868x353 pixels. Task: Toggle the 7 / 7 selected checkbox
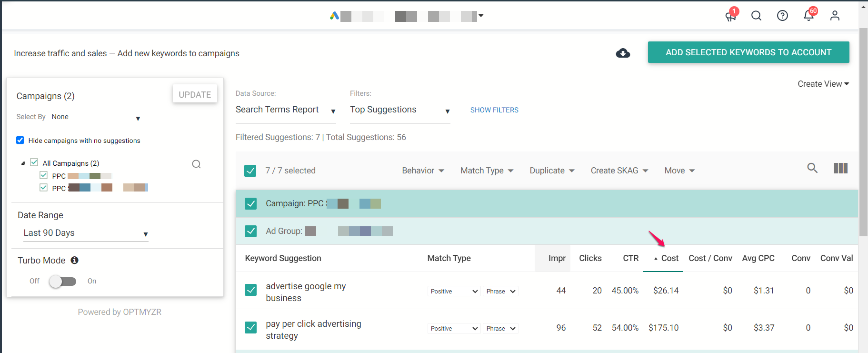tap(250, 171)
